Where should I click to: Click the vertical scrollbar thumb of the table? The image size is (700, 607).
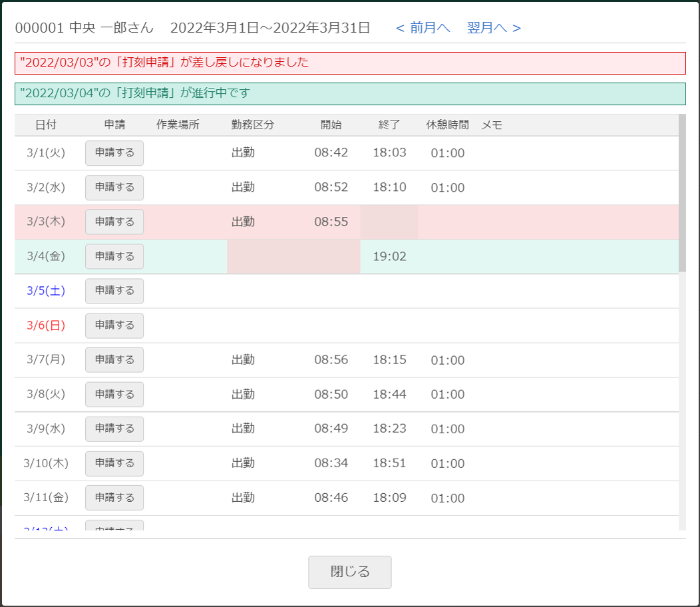click(682, 193)
